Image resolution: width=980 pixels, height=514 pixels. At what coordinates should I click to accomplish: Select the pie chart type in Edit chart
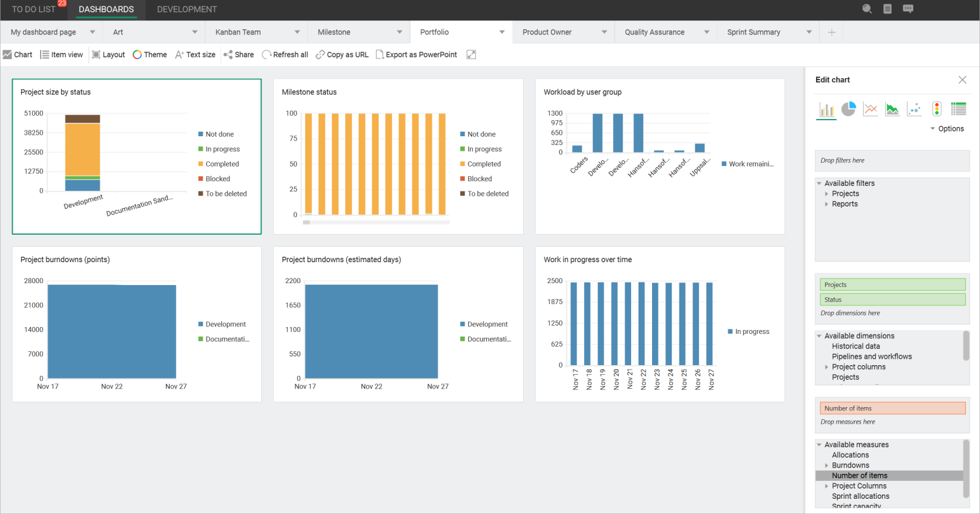pos(848,108)
